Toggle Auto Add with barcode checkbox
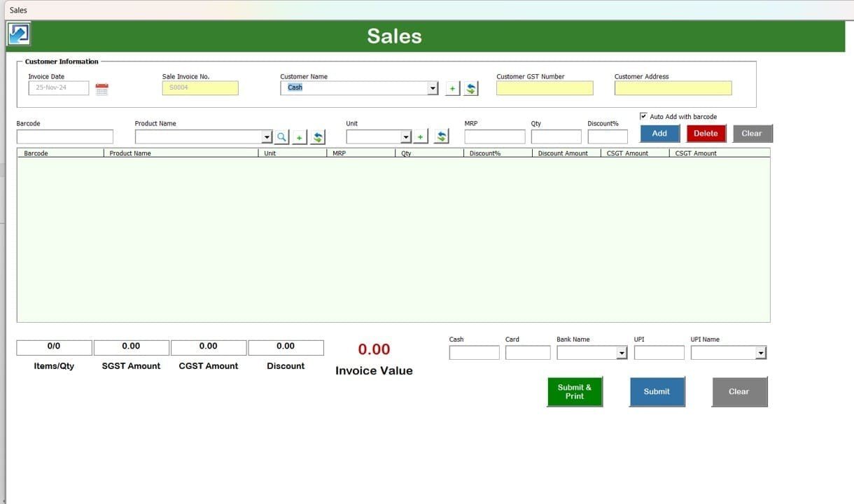 [643, 116]
